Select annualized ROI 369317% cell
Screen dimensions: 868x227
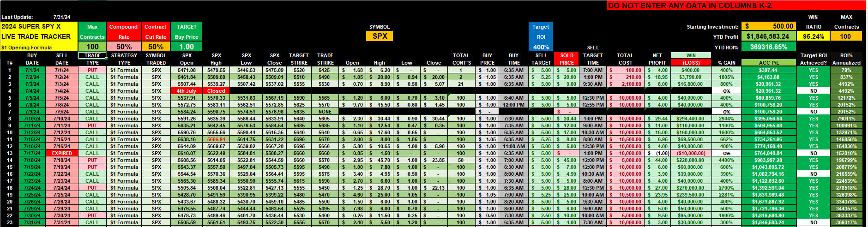[x=846, y=222]
